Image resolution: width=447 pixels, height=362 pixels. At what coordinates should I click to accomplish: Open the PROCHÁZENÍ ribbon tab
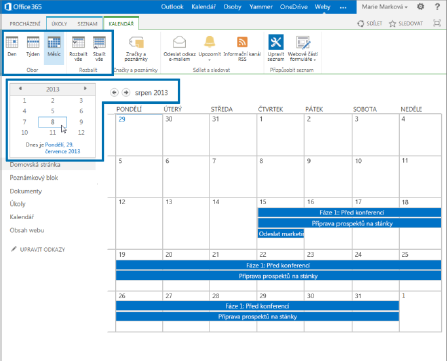click(25, 24)
